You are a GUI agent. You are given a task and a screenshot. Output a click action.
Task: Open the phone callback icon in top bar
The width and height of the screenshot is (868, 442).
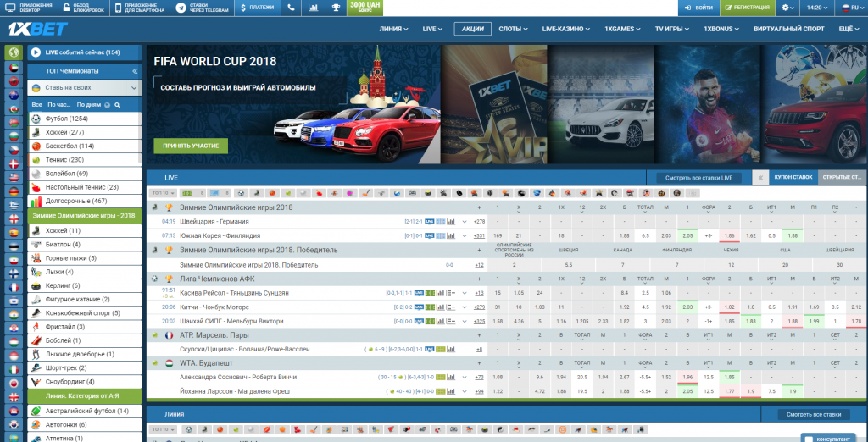point(292,8)
